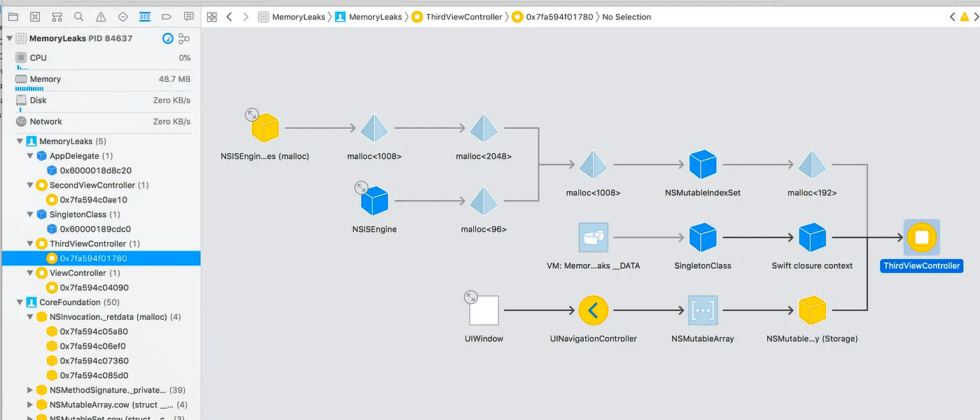
Task: Select the UINavigationController node
Action: 593,311
